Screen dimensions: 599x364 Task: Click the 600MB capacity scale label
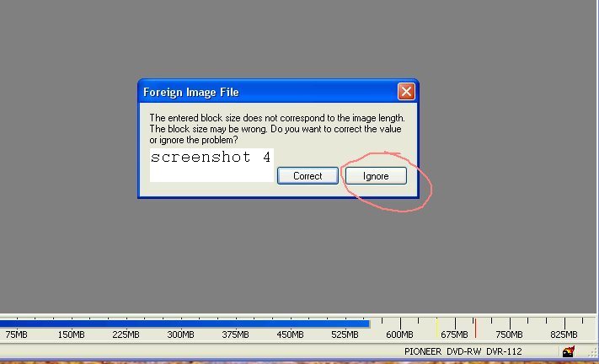[399, 335]
